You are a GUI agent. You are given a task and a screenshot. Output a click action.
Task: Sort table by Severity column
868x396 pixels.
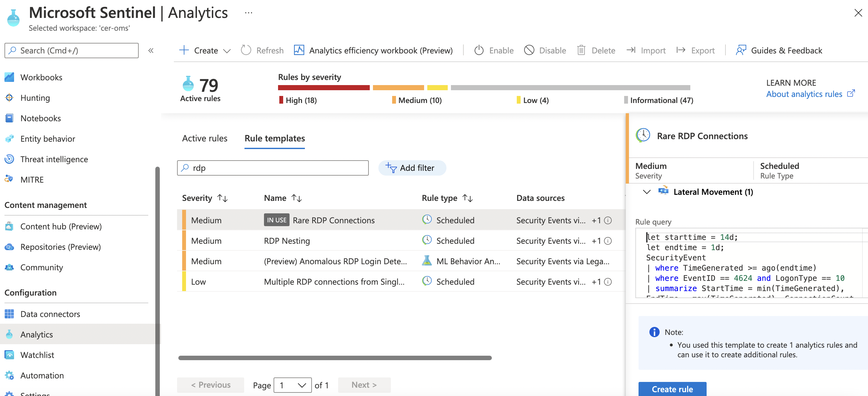click(222, 198)
